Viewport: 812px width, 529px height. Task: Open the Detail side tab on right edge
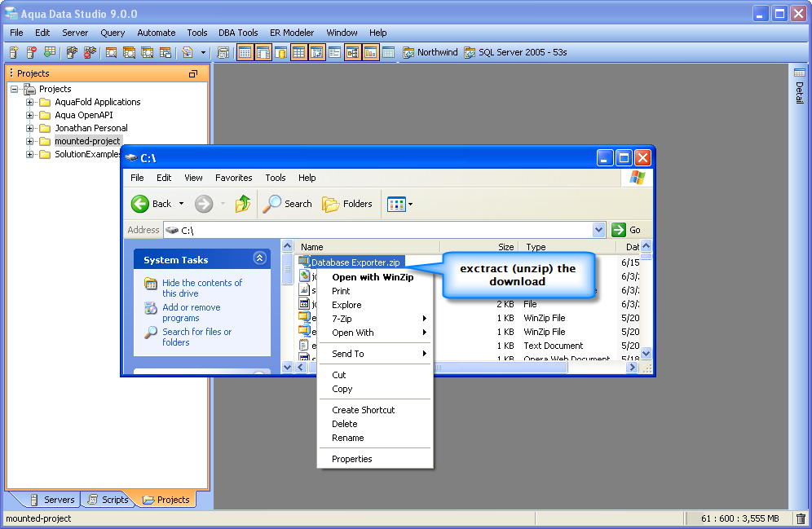[800, 86]
